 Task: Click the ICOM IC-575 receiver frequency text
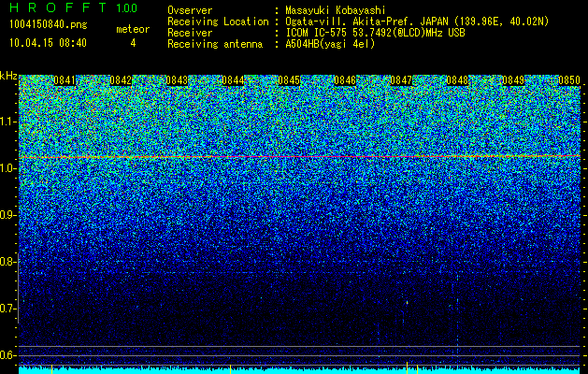coord(375,33)
